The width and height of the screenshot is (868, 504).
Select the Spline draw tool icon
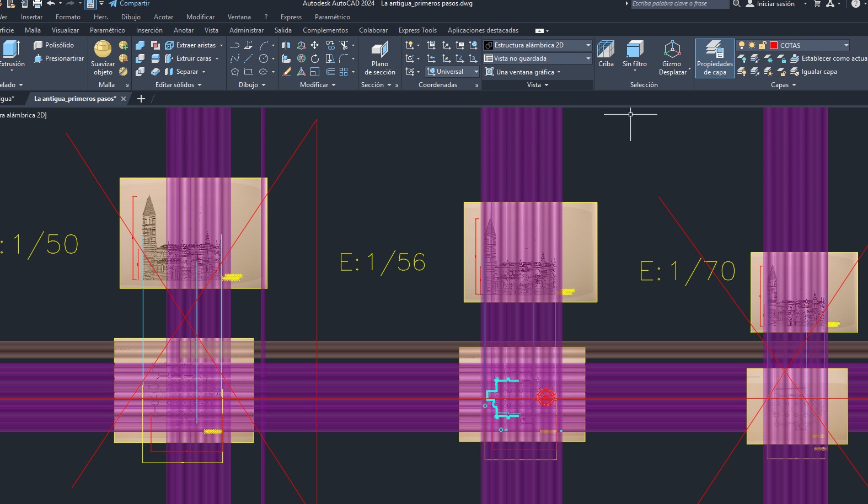[235, 58]
